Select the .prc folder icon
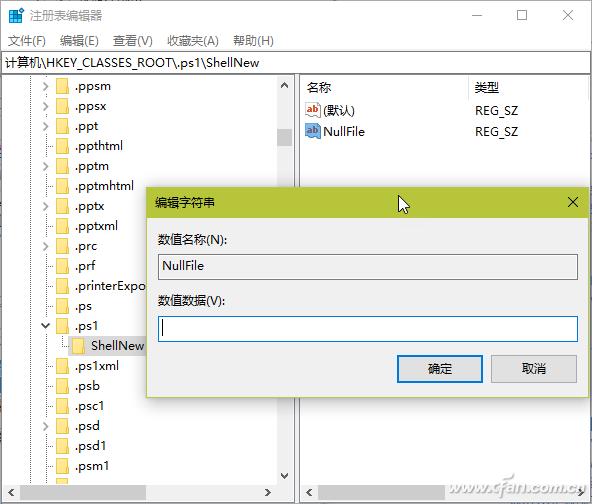 [x=62, y=246]
